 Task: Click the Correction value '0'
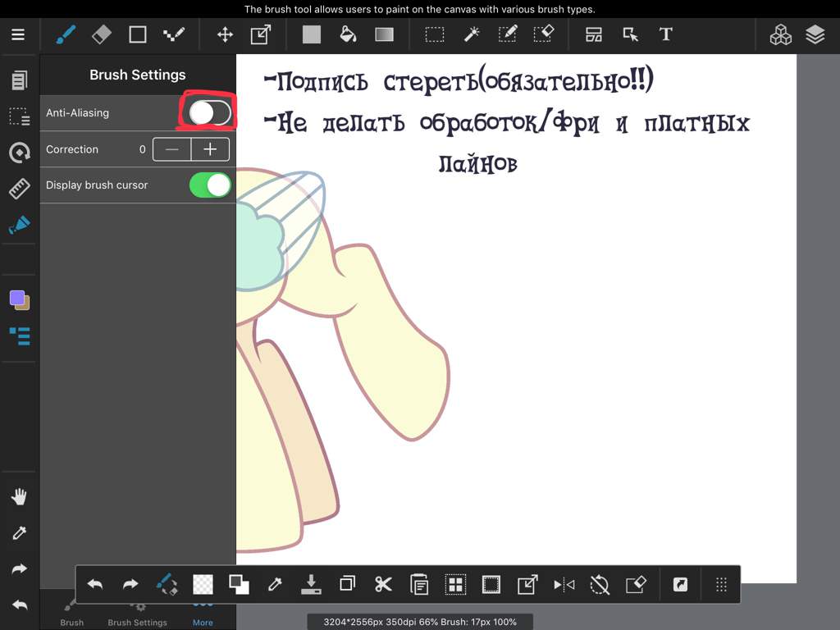tap(143, 149)
